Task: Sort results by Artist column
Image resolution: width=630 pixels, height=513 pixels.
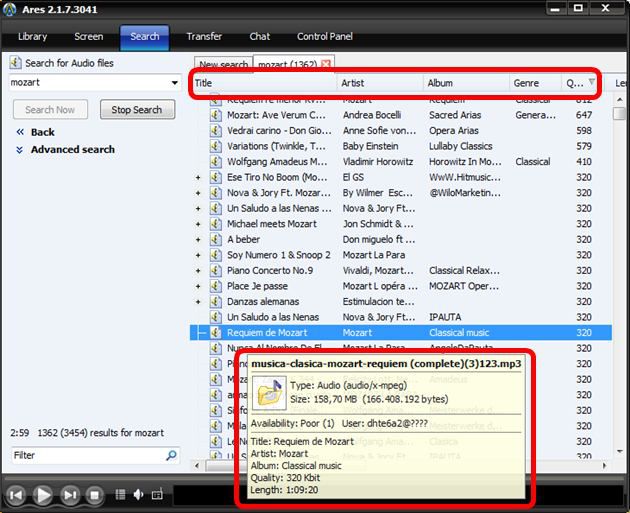Action: coord(380,83)
